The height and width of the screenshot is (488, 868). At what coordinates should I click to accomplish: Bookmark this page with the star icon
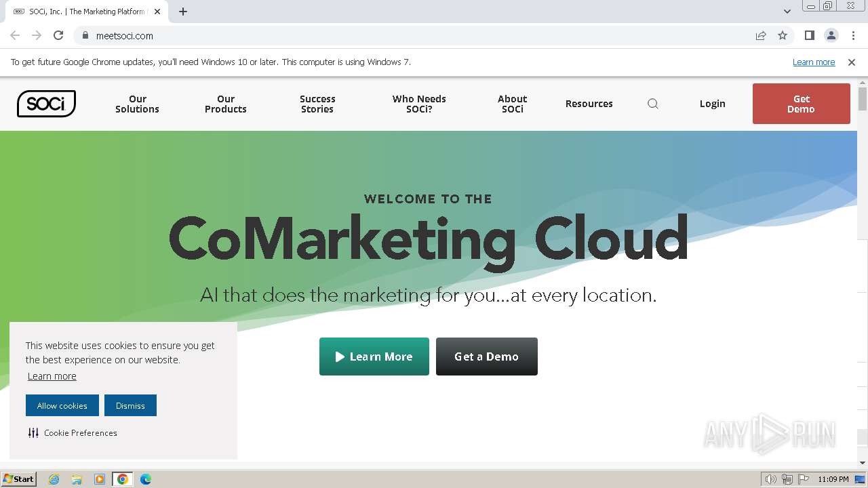pyautogui.click(x=783, y=35)
